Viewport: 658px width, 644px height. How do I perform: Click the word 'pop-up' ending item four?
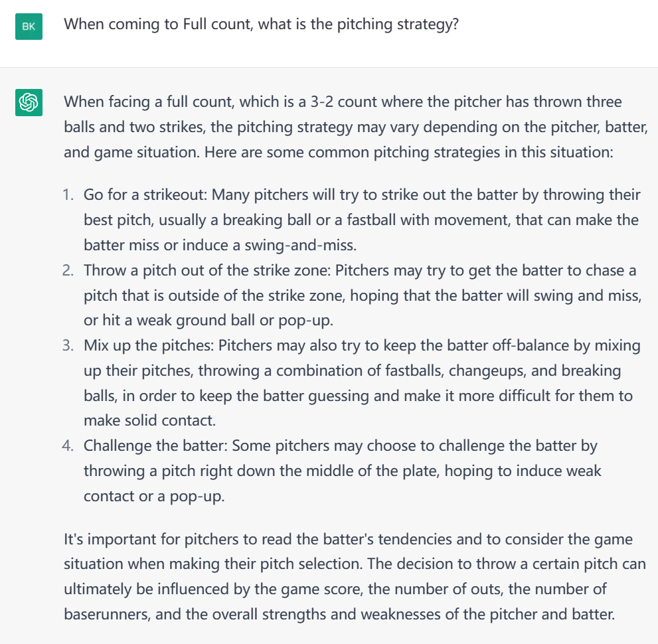(197, 497)
